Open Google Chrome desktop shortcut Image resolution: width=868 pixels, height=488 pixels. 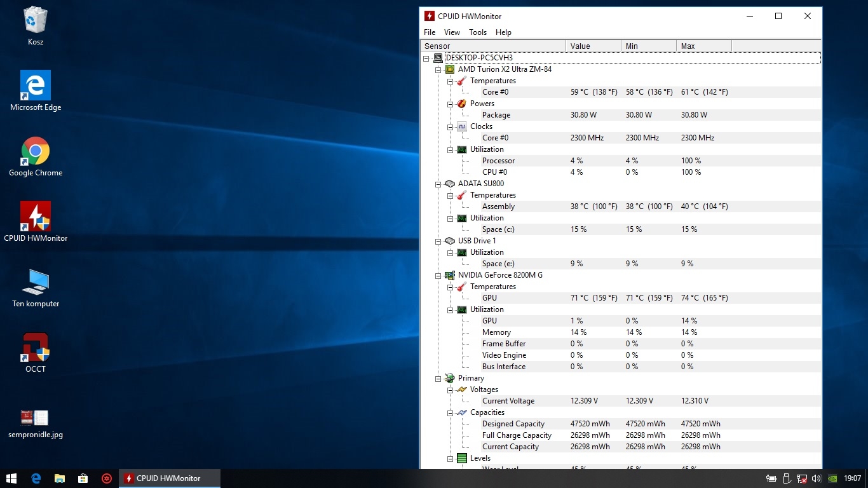36,156
